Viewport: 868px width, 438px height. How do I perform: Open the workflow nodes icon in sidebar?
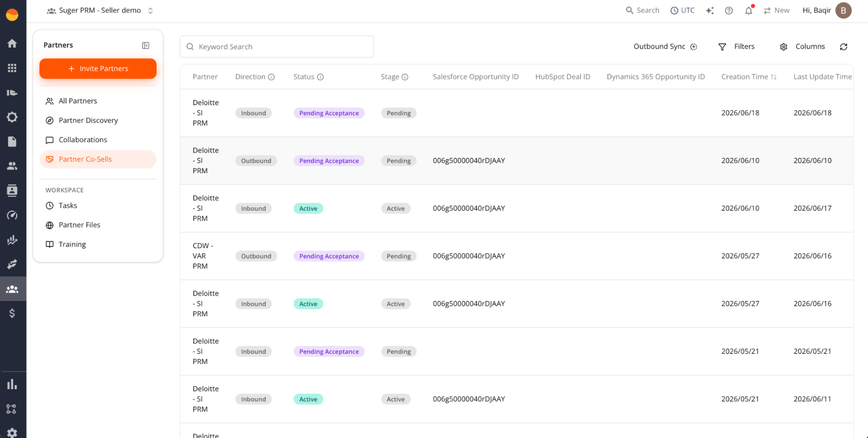click(x=11, y=409)
